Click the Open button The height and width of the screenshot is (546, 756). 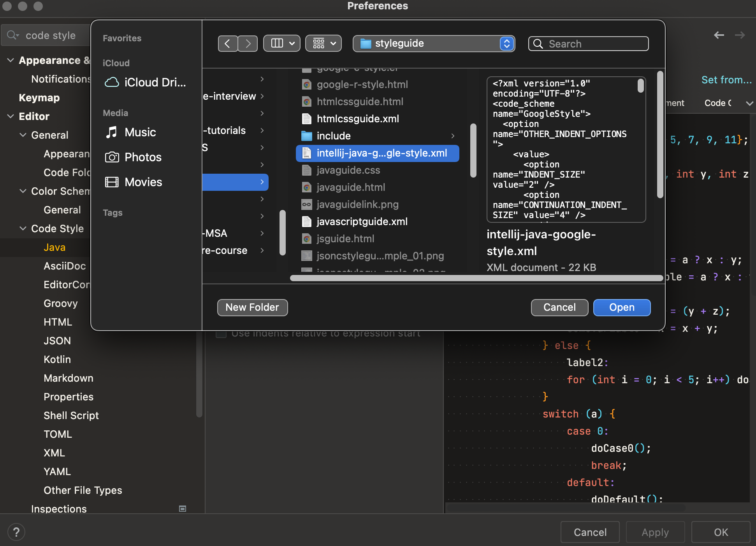tap(621, 308)
